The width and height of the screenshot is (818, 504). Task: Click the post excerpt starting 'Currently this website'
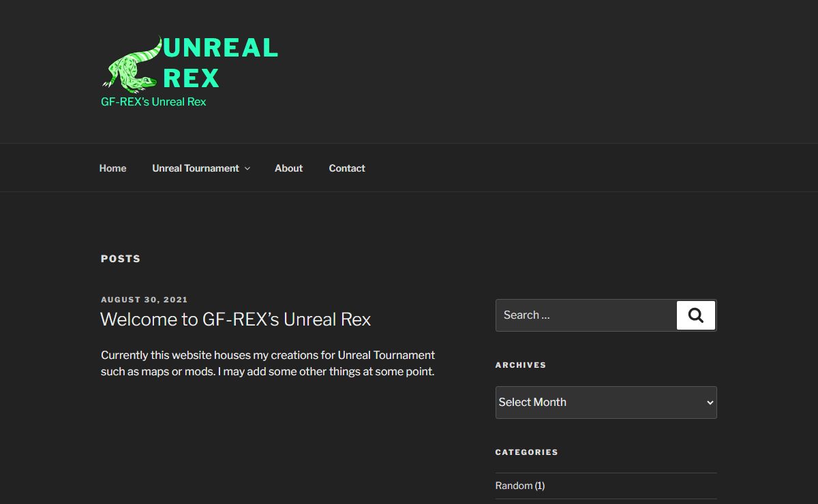[x=268, y=363]
